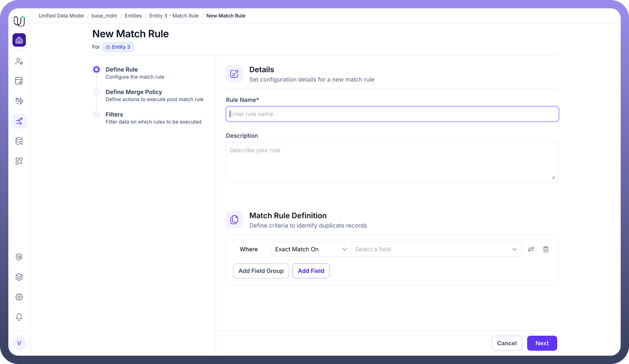Click the Add Field button

311,271
